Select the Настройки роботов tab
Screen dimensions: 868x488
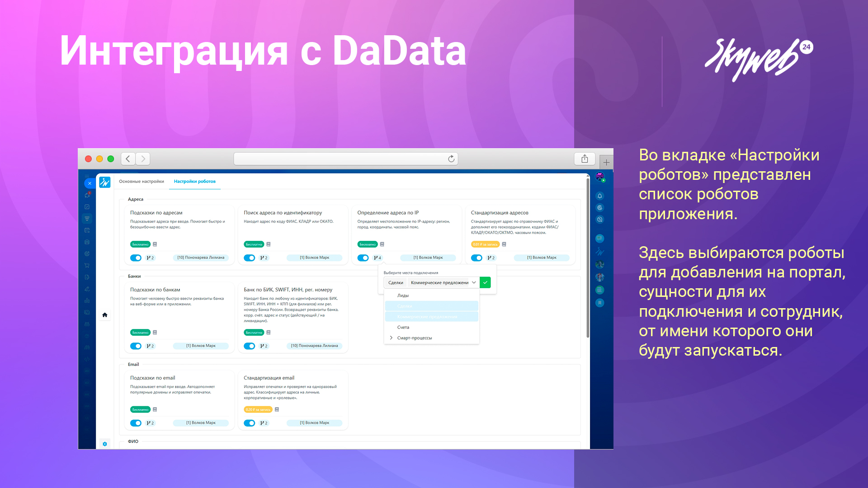[x=194, y=181]
